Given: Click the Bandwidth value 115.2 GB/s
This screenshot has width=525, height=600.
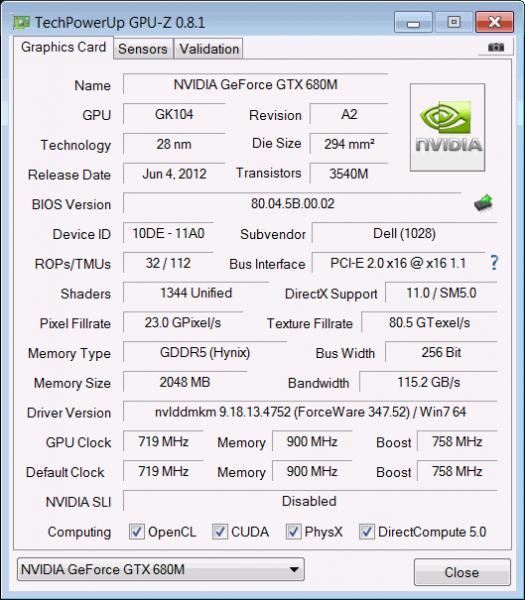Looking at the screenshot, I should point(429,382).
